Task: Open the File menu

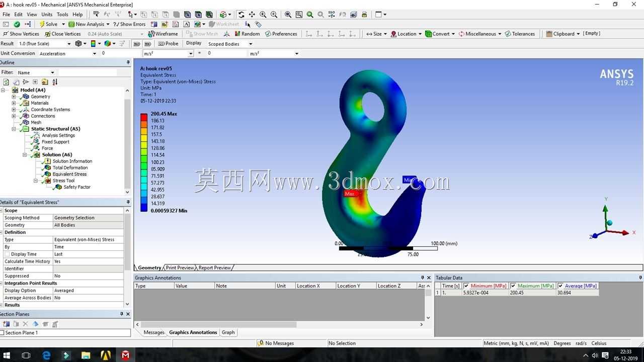Action: point(7,15)
